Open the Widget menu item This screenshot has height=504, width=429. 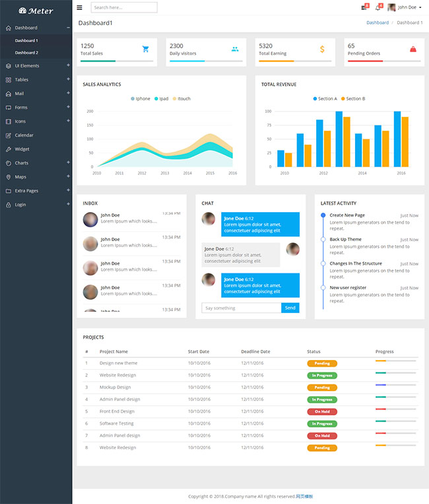[22, 149]
